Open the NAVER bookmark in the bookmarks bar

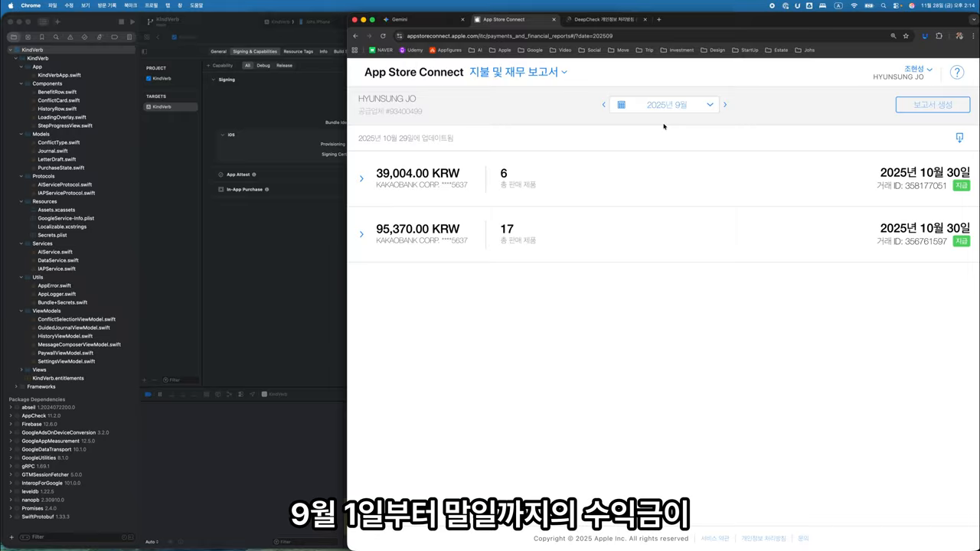pyautogui.click(x=381, y=50)
